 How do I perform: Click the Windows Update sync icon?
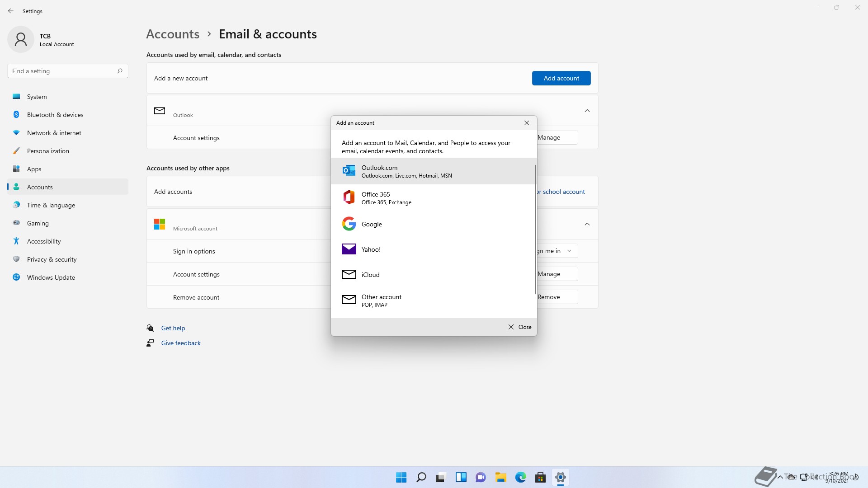pos(16,277)
